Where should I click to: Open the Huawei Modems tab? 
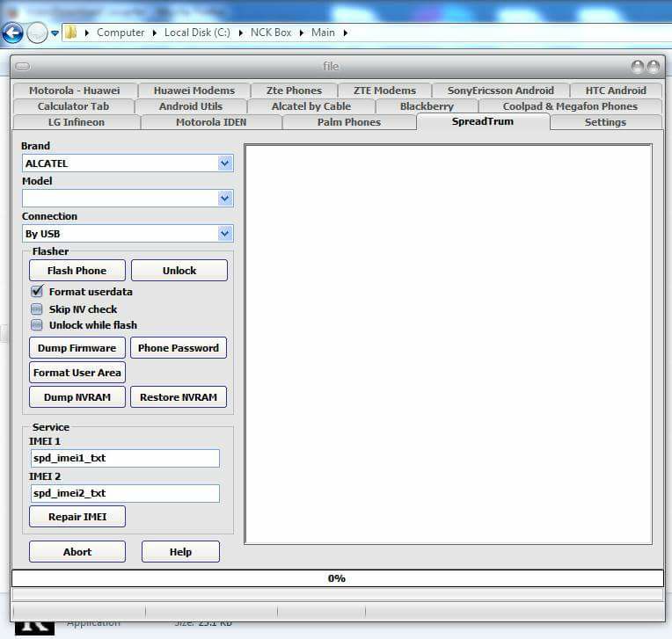pyautogui.click(x=194, y=91)
